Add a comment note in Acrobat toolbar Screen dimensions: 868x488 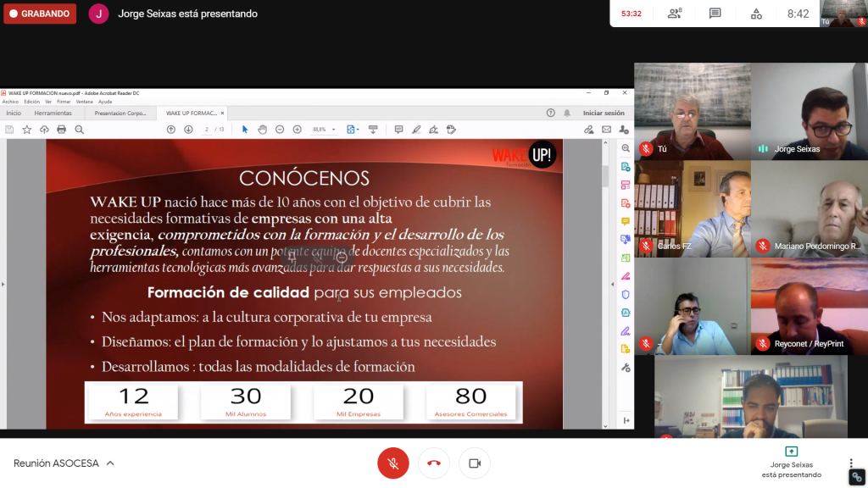(398, 130)
